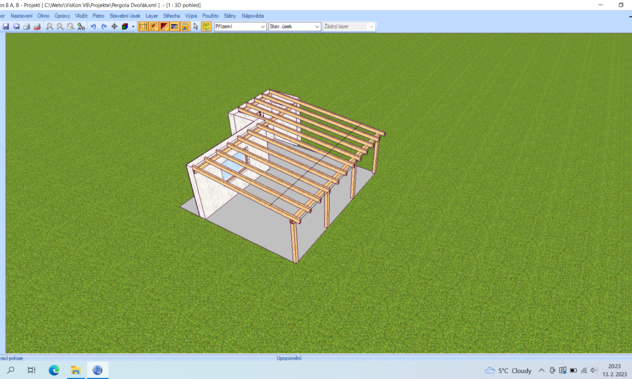
Task: Toggle the wall-frame orange toolbar button
Action: [x=143, y=27]
